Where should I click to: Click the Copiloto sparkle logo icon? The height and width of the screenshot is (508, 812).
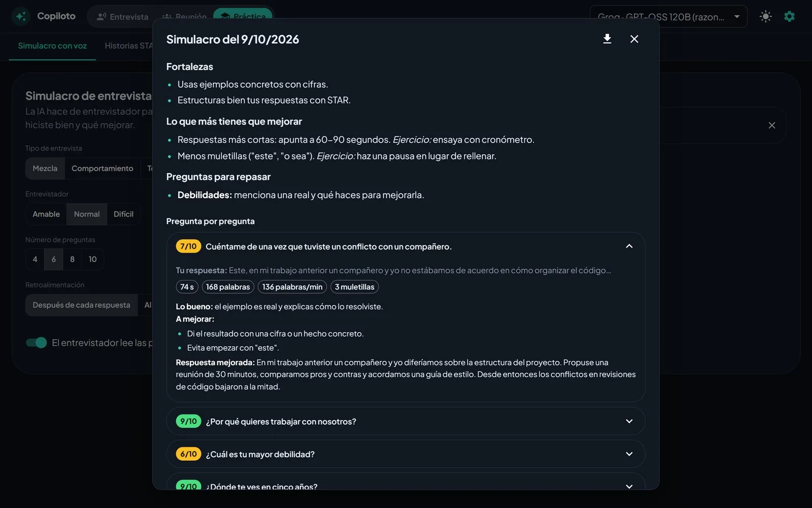pos(21,16)
